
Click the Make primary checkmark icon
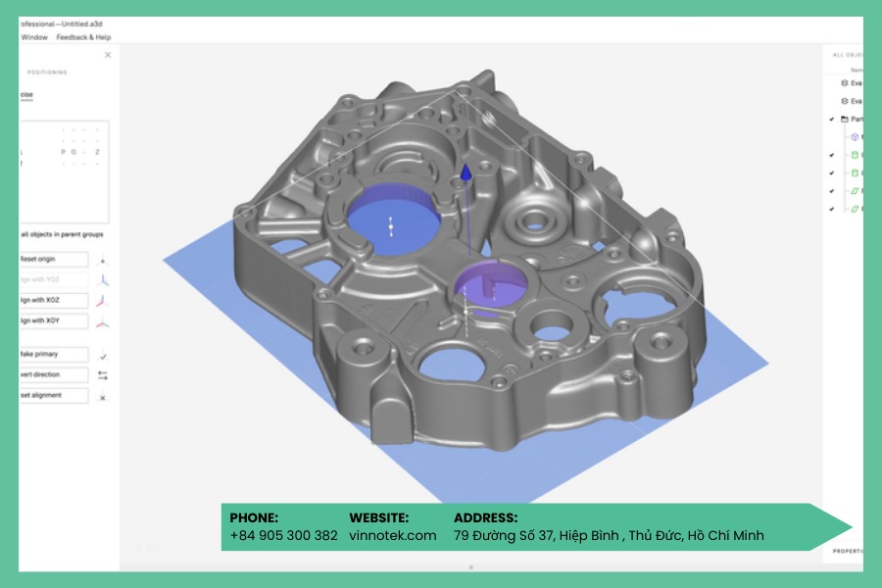click(102, 355)
